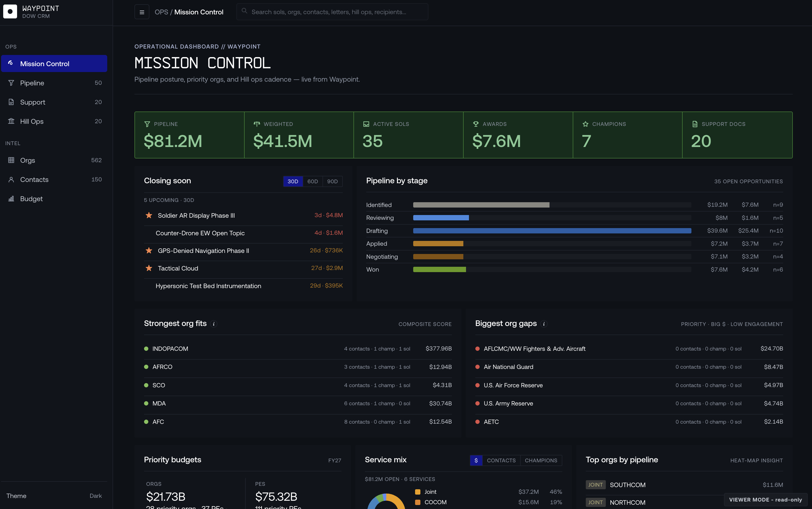Click the Waypoint logo icon
This screenshot has width=812, height=509.
point(10,12)
